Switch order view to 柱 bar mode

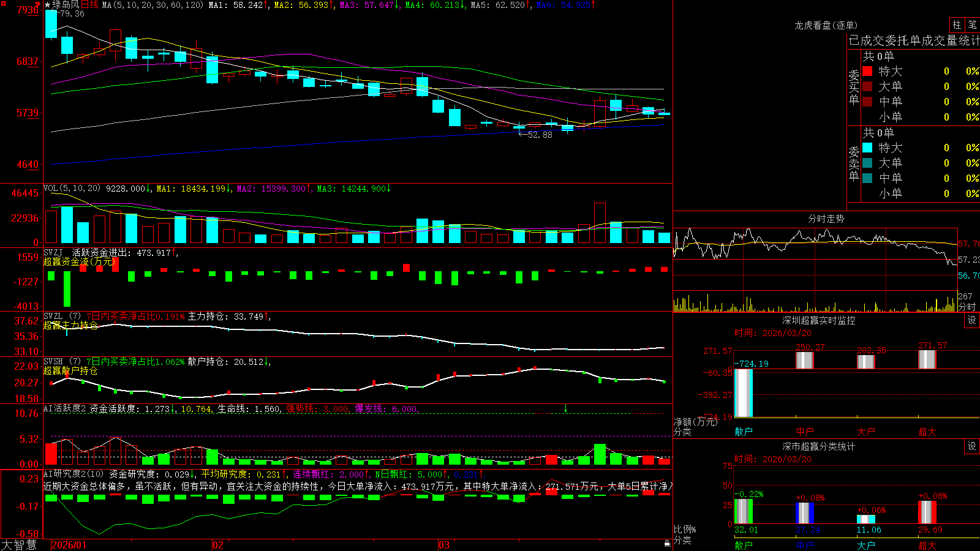click(956, 25)
